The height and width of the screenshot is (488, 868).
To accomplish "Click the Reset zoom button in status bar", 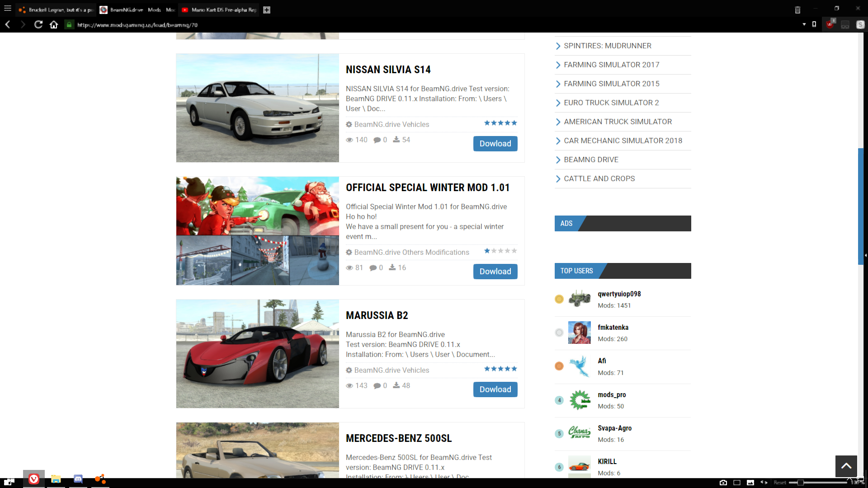I will (x=780, y=483).
